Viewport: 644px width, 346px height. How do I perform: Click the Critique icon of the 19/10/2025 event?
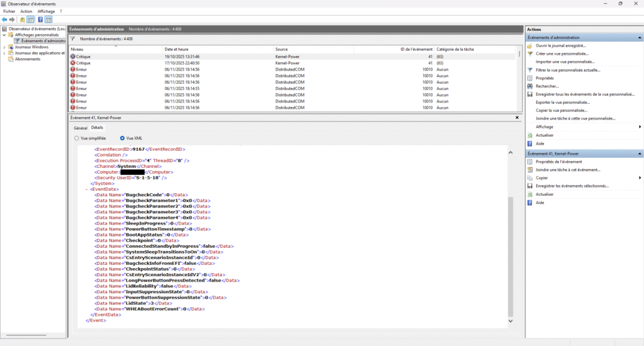73,56
